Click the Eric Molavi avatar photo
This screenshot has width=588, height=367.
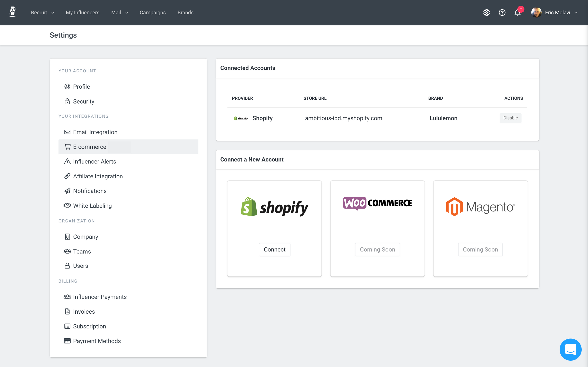pos(536,13)
